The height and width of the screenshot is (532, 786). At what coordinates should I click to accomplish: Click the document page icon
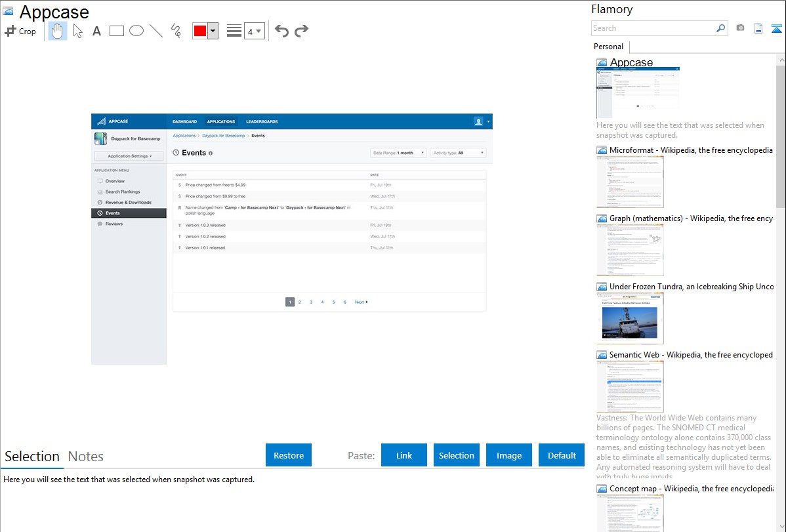[758, 28]
